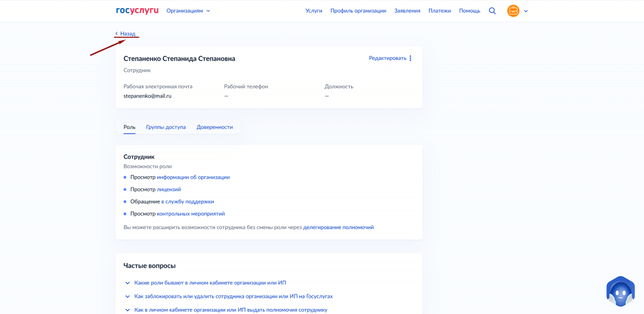Select the email stepanenko@mail.ru text
Screen dimensions: 644x314
pyautogui.click(x=147, y=96)
